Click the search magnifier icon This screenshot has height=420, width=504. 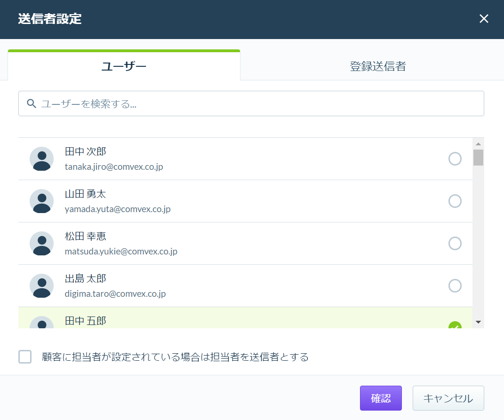[x=31, y=103]
